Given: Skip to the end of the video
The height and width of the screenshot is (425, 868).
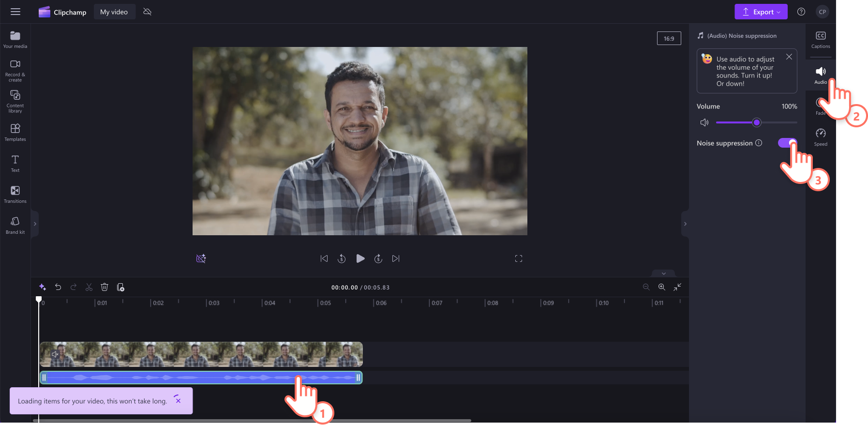Looking at the screenshot, I should [x=396, y=258].
